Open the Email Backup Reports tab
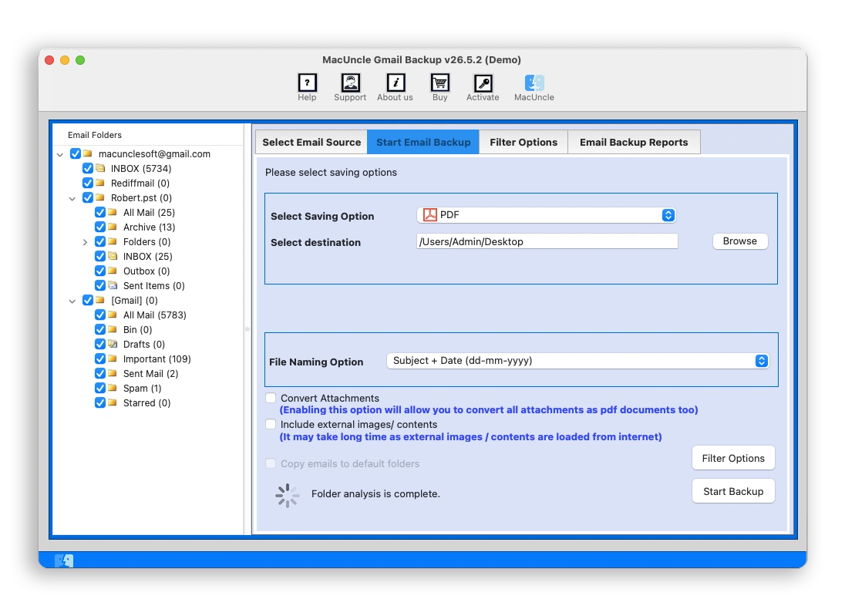The image size is (845, 616). pos(634,143)
